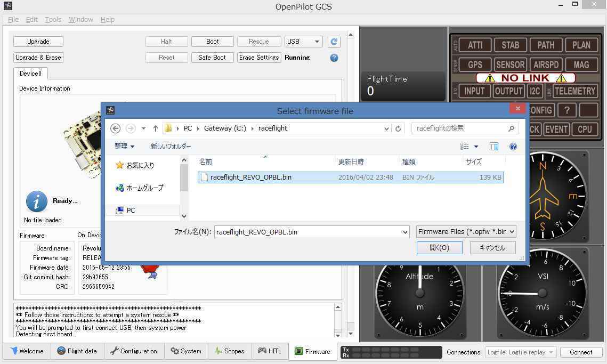The height and width of the screenshot is (364, 607).
Task: Toggle the preview pane icon in the file dialog
Action: pos(494,147)
